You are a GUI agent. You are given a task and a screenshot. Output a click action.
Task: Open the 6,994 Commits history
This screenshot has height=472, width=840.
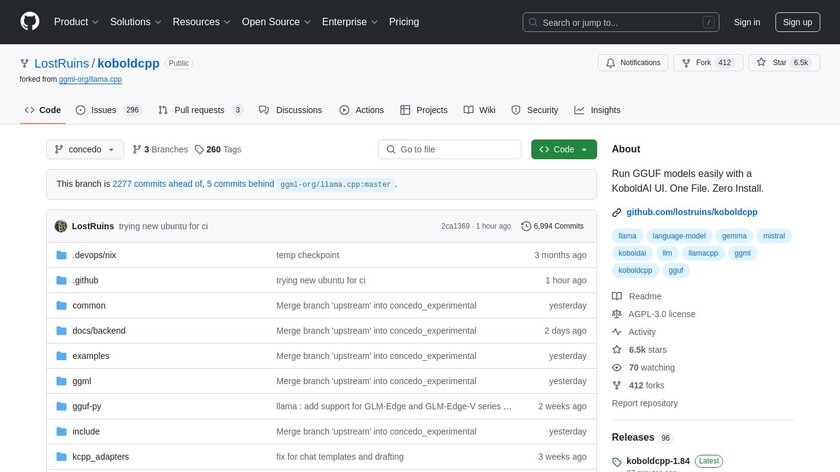(x=552, y=226)
